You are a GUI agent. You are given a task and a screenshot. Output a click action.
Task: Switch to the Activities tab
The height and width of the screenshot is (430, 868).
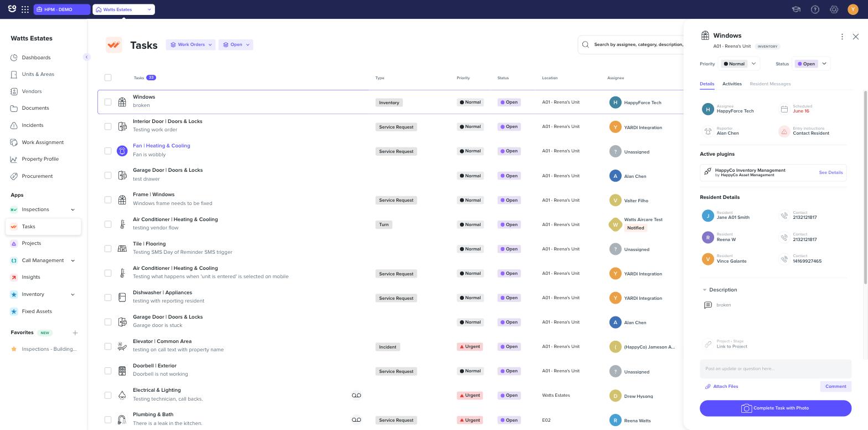(x=732, y=84)
